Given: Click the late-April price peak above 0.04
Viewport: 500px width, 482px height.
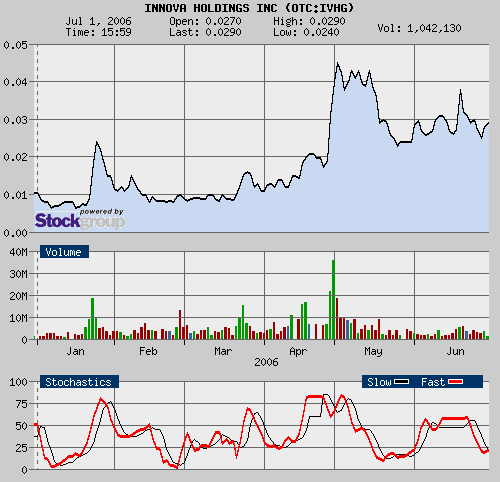Looking at the screenshot, I should [337, 63].
